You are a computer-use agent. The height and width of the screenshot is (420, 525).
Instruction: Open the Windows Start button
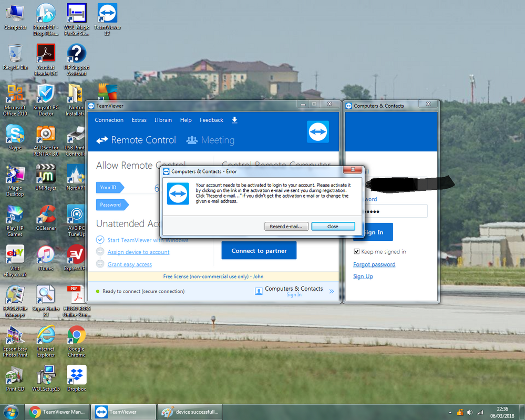11,412
